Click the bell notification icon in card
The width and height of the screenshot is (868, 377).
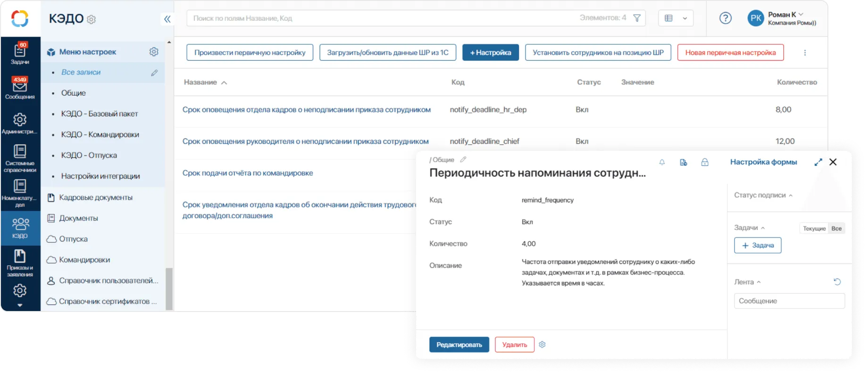click(x=662, y=162)
